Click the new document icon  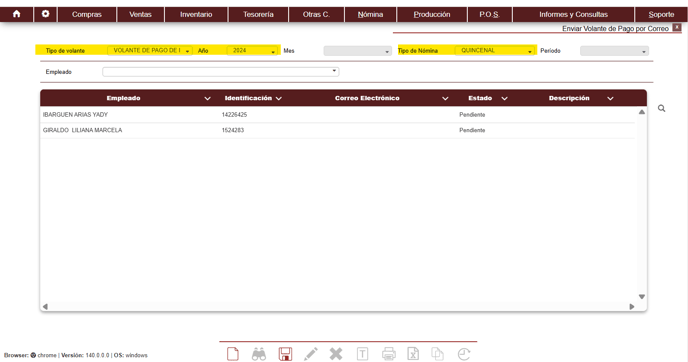[233, 354]
